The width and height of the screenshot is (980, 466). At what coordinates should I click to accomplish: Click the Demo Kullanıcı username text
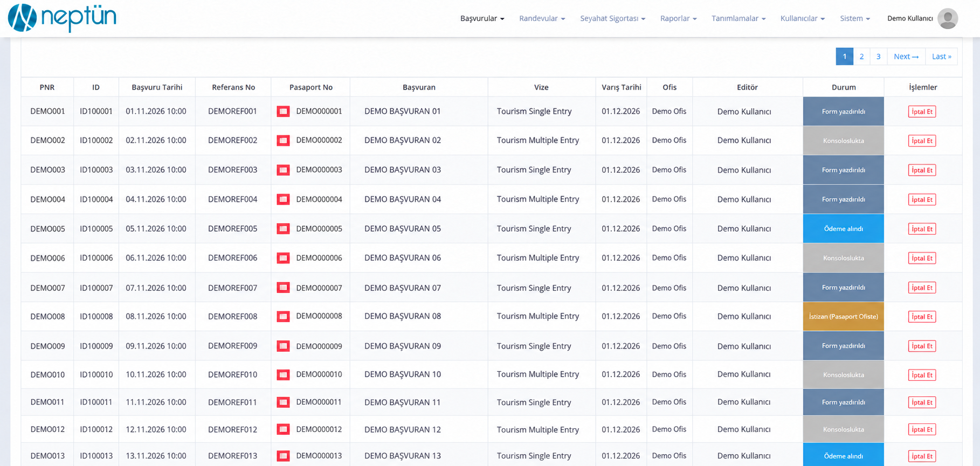click(910, 18)
